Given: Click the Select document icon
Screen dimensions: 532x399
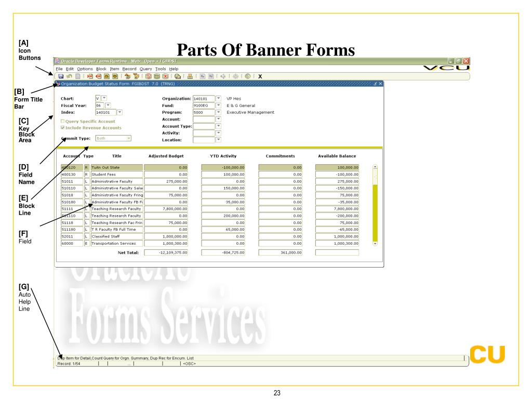Looking at the screenshot, I should tap(78, 76).
